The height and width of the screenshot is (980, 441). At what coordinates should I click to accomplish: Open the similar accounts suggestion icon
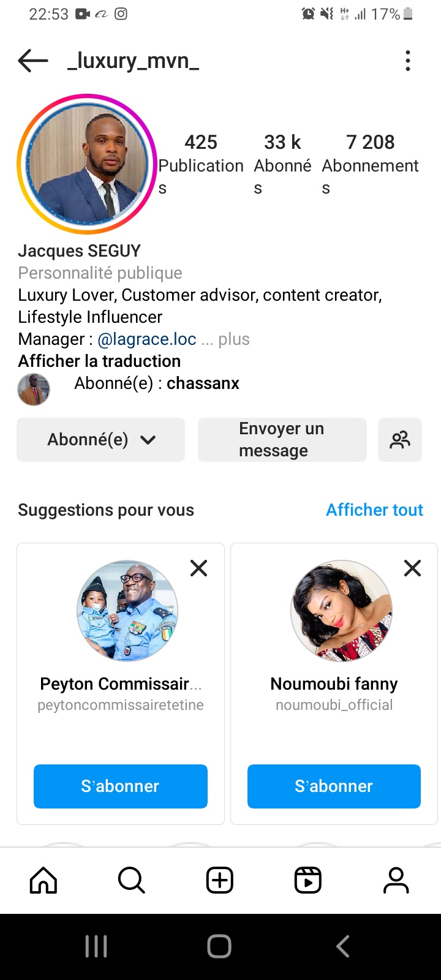(x=400, y=440)
